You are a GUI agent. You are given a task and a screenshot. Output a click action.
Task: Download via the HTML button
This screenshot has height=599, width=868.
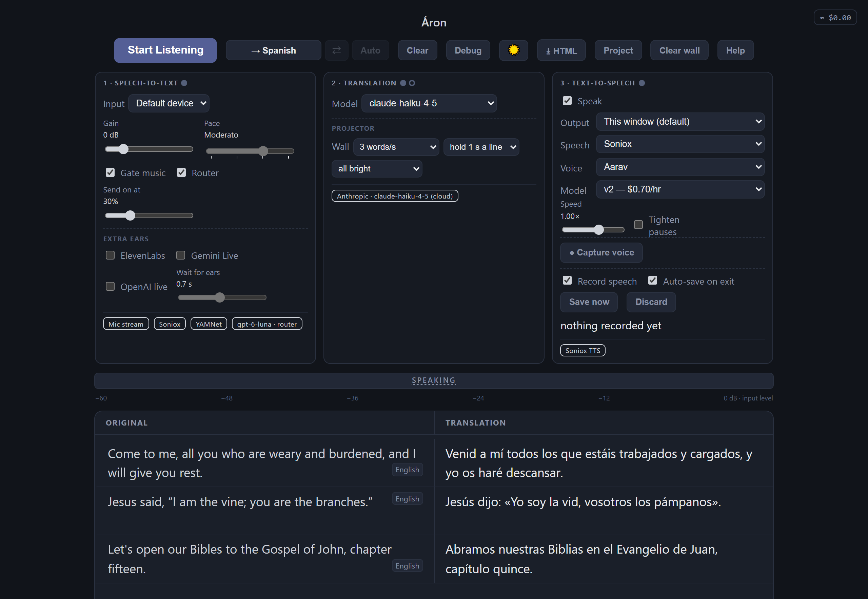[561, 50]
